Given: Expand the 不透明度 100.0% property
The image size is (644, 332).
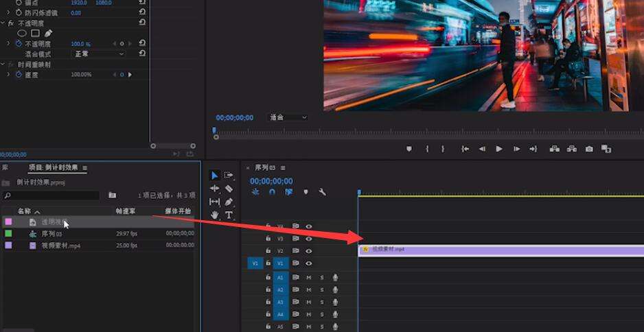Looking at the screenshot, I should (x=8, y=43).
